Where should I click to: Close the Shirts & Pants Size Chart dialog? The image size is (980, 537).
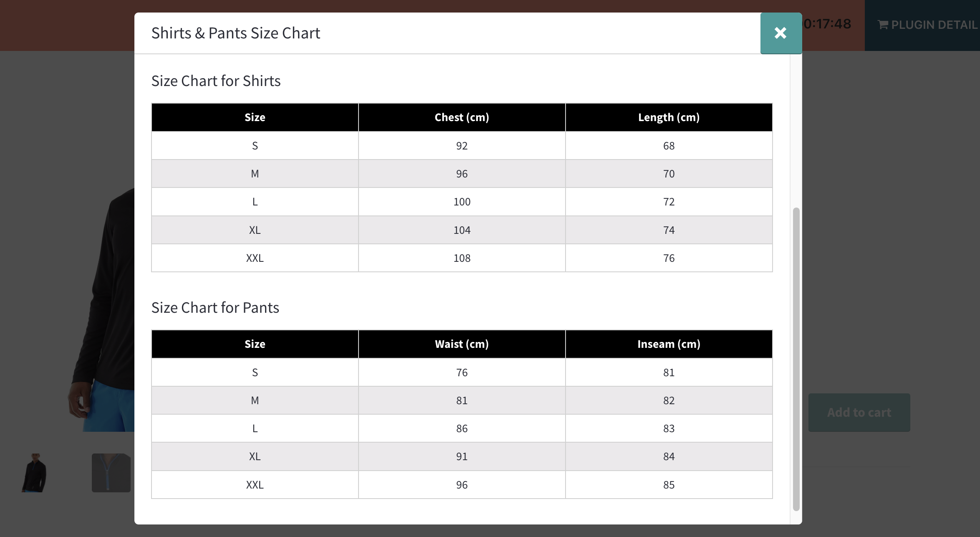pos(780,33)
